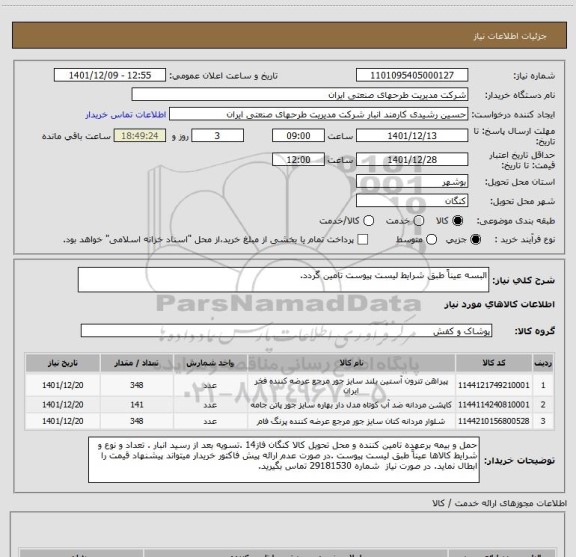Click the price validity date 1401/12/28
The image size is (576, 557).
[x=412, y=159]
